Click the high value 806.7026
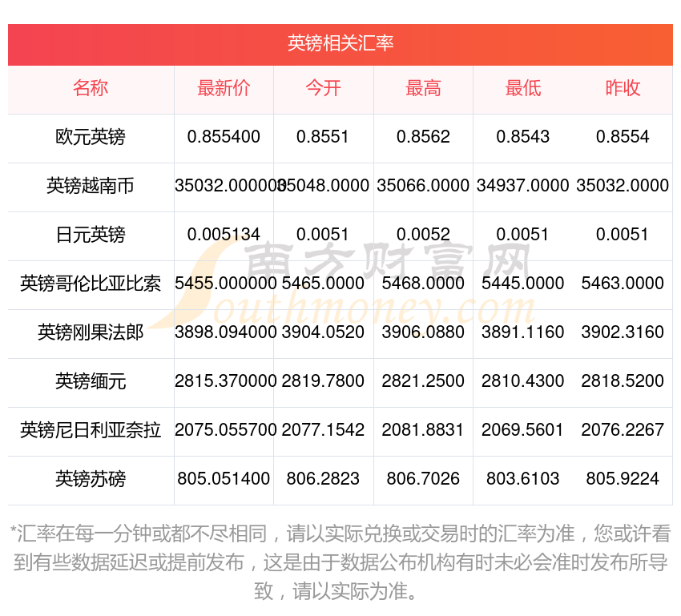Viewport: 681px width, 616px height. click(x=423, y=479)
